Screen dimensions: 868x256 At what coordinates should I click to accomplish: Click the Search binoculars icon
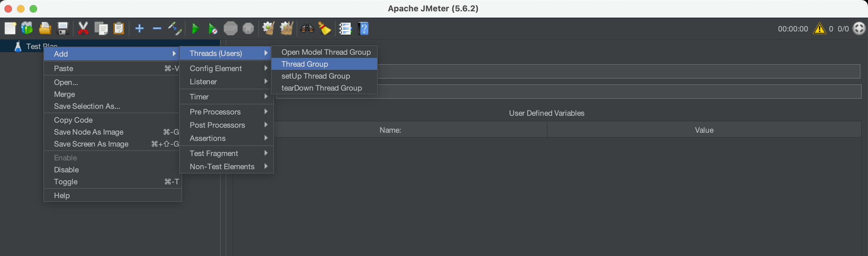[307, 29]
